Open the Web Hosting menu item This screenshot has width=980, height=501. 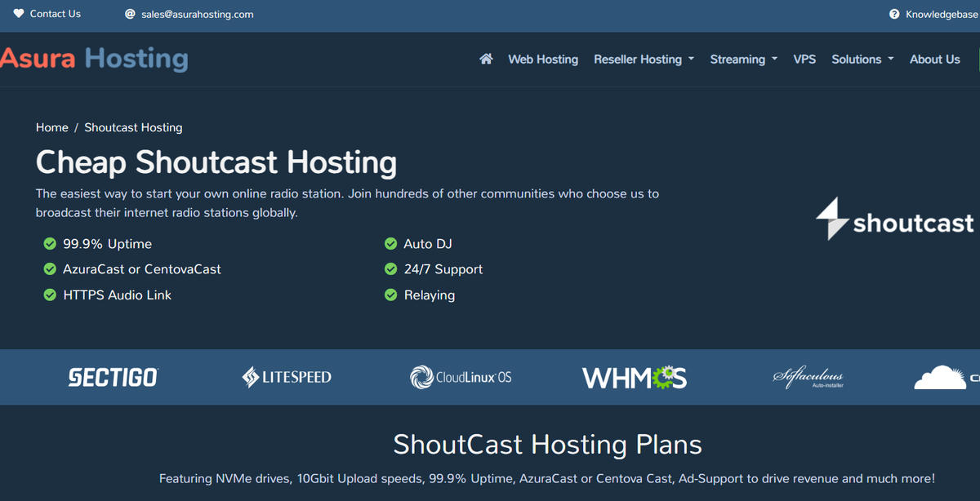(543, 60)
